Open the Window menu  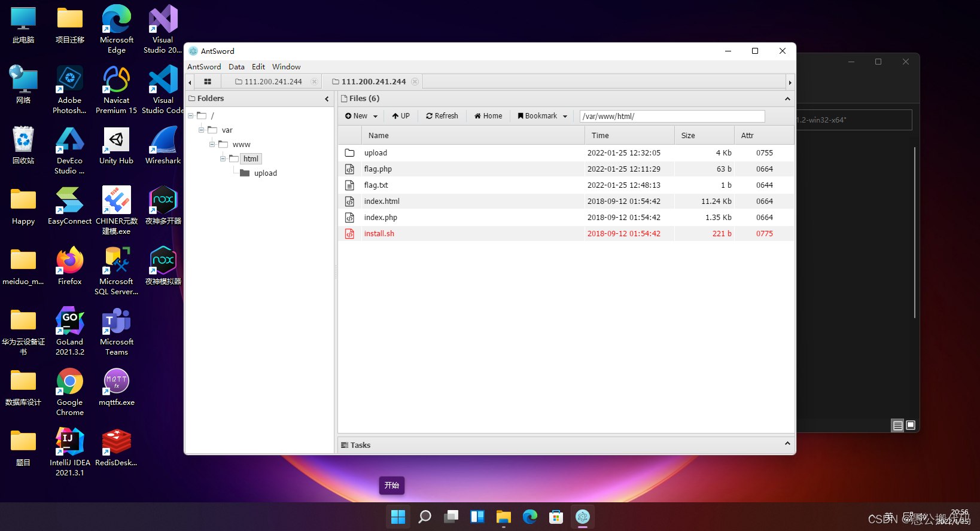286,67
